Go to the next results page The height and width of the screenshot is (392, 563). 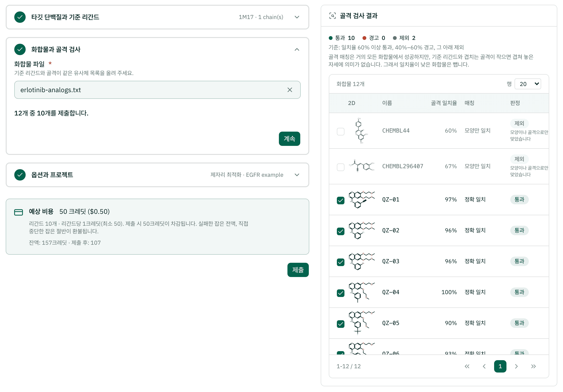(516, 366)
